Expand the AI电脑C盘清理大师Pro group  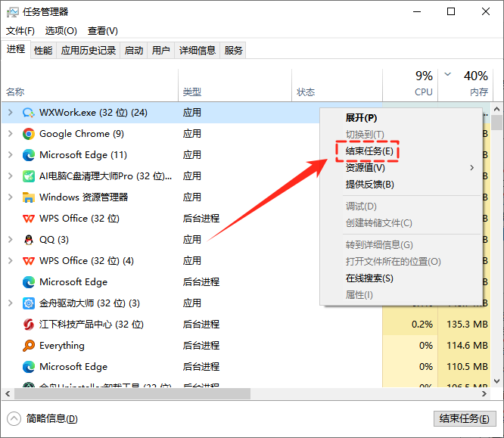[x=11, y=176]
